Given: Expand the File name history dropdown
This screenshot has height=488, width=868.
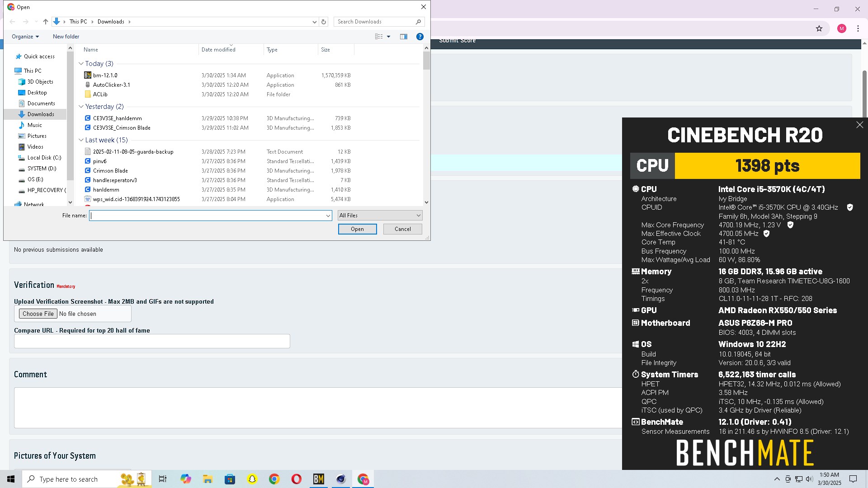Looking at the screenshot, I should pyautogui.click(x=328, y=216).
